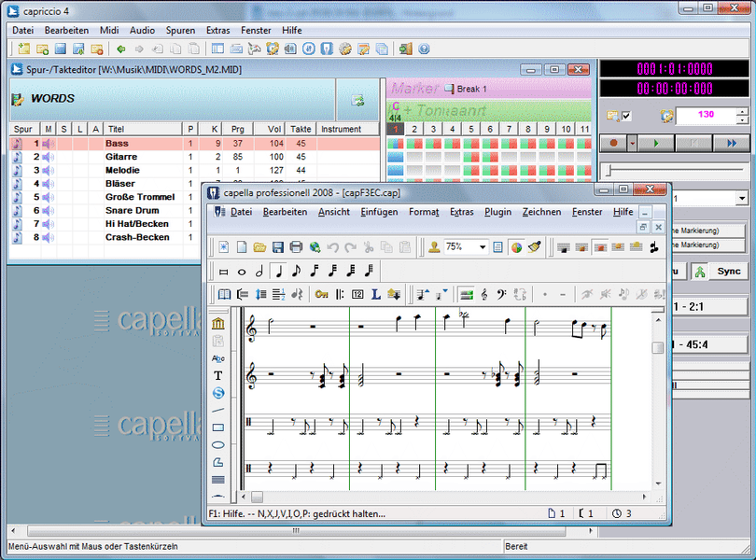
Task: Click the tempo field showing 130
Action: point(706,115)
